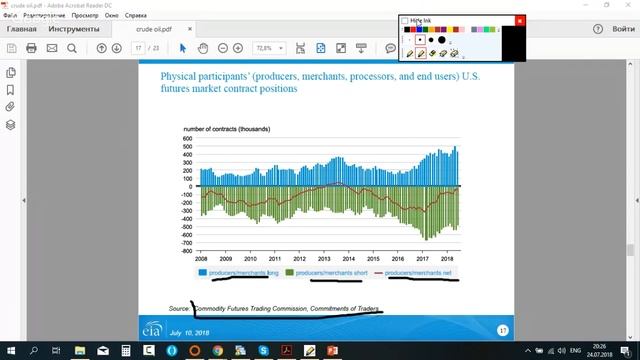Image resolution: width=640 pixels, height=360 pixels.
Task: Go to next page arrow
Action: click(117, 48)
